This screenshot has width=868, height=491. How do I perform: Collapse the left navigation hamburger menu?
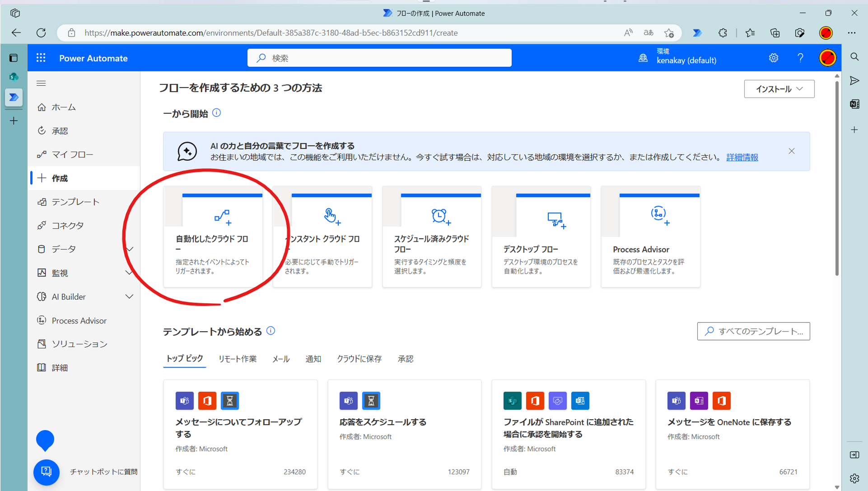click(41, 83)
